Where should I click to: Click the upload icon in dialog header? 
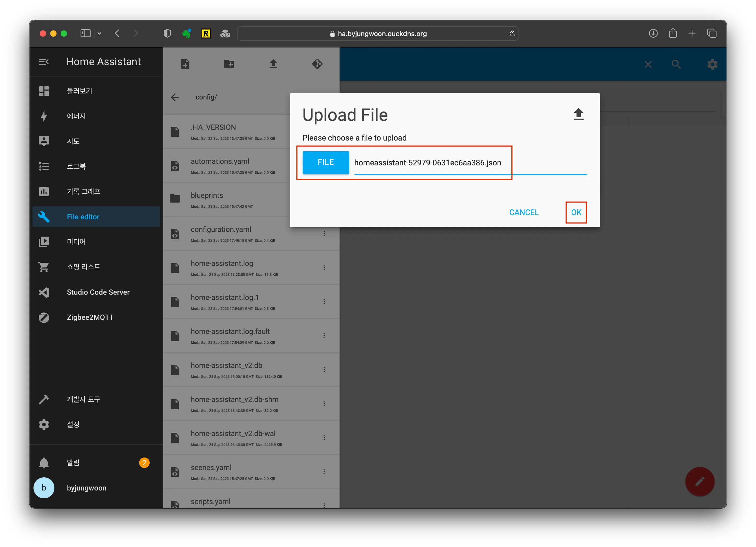click(x=578, y=114)
